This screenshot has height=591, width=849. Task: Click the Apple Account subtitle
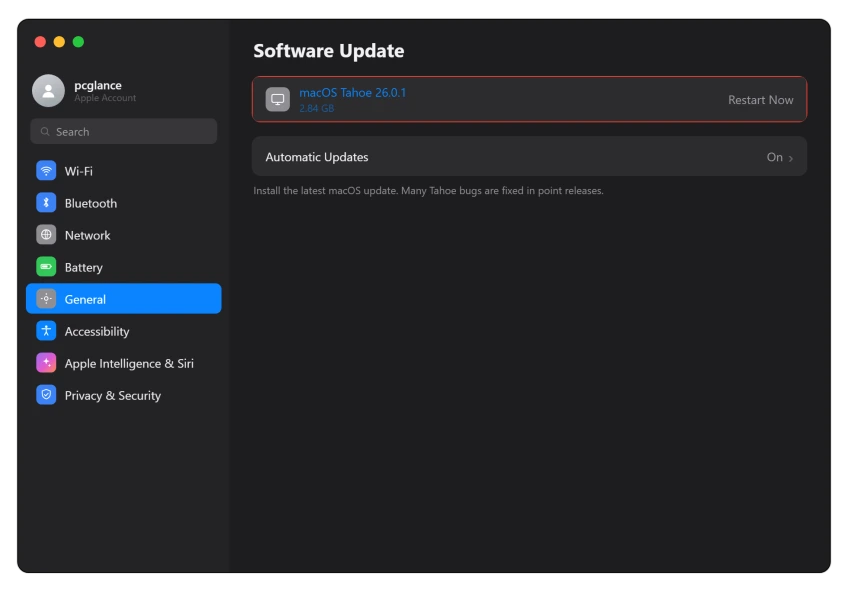pyautogui.click(x=105, y=98)
